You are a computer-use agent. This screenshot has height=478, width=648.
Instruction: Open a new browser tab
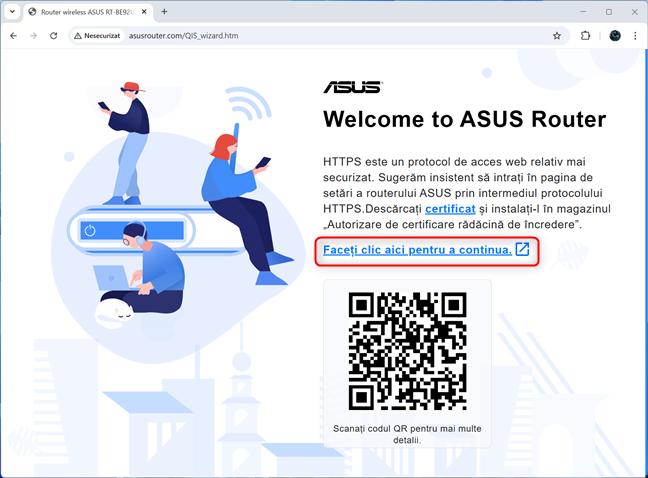click(164, 12)
